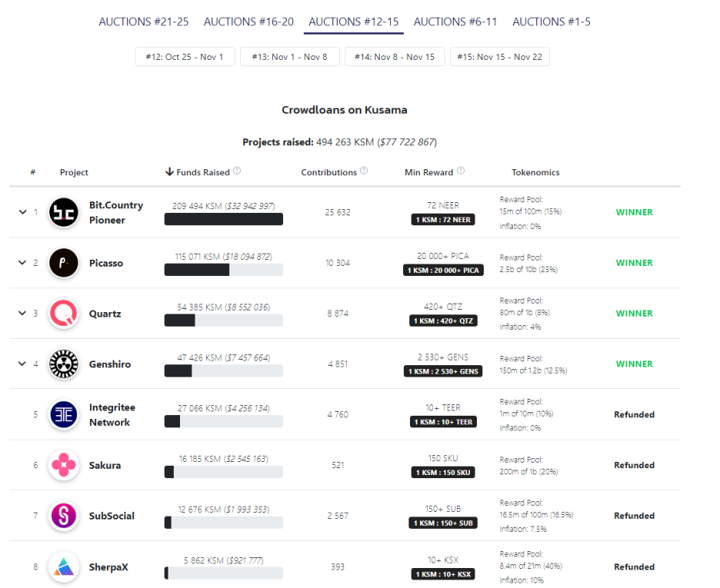Click WINNER status for Bit.Country Pioneer
This screenshot has width=720, height=588.
(634, 212)
